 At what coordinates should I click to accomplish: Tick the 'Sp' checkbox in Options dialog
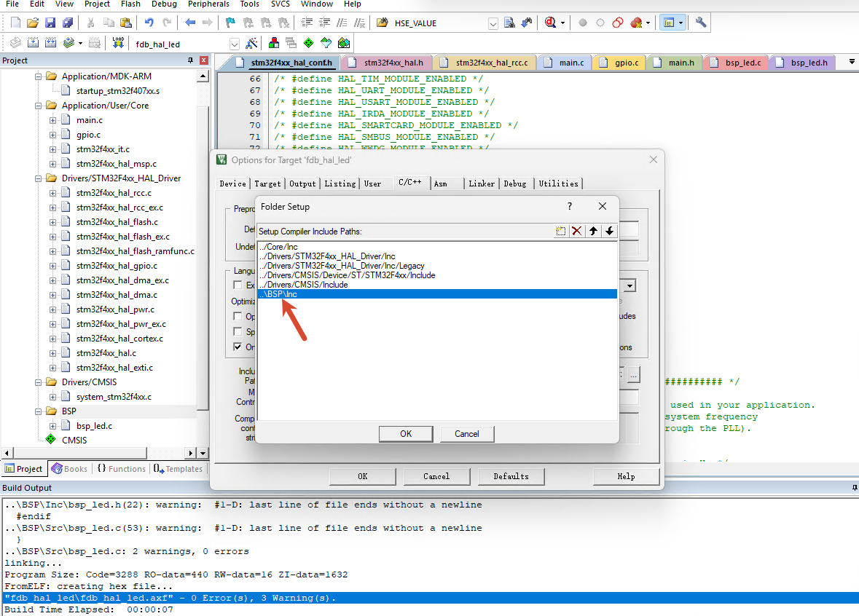[238, 332]
